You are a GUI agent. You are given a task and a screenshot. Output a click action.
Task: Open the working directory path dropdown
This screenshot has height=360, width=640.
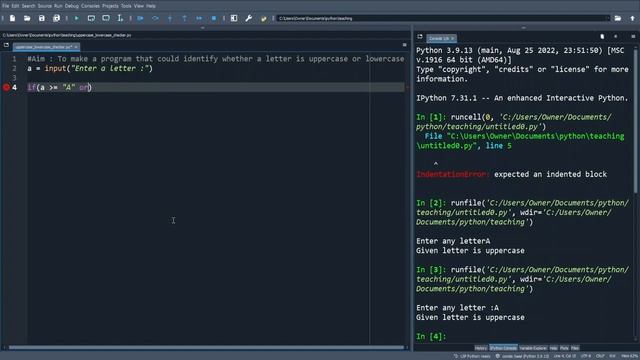(607, 18)
